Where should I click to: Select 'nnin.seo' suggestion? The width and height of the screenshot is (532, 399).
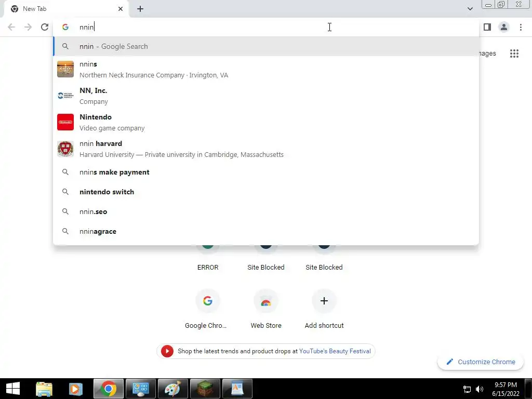(266, 211)
